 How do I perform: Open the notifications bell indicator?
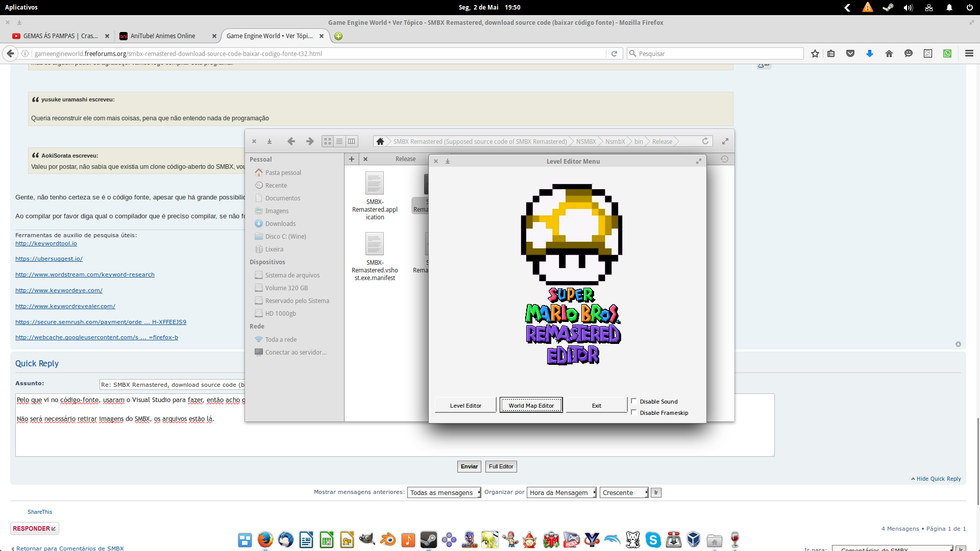[949, 7]
